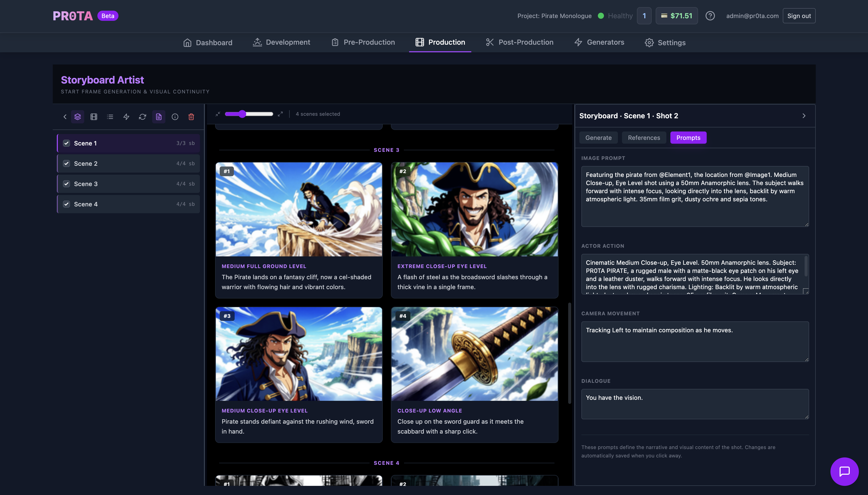
Task: Open the info icon in the toolbar
Action: 175,117
